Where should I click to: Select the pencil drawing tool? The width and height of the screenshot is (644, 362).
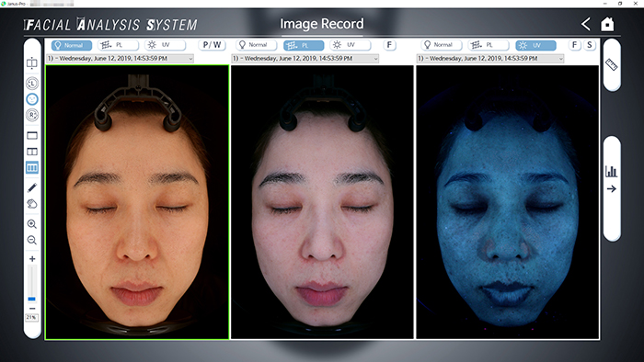(x=32, y=187)
